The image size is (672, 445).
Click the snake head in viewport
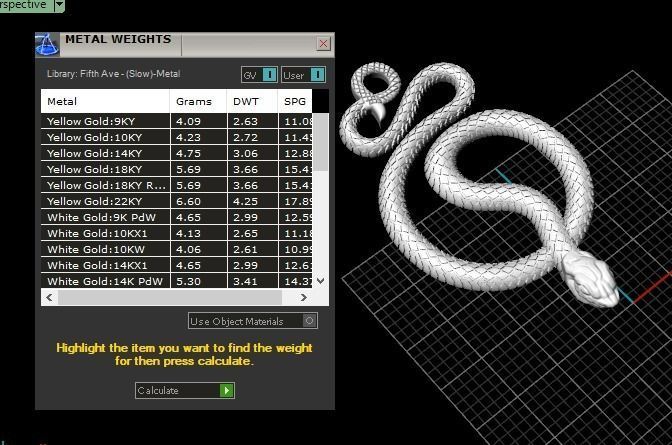click(x=589, y=279)
